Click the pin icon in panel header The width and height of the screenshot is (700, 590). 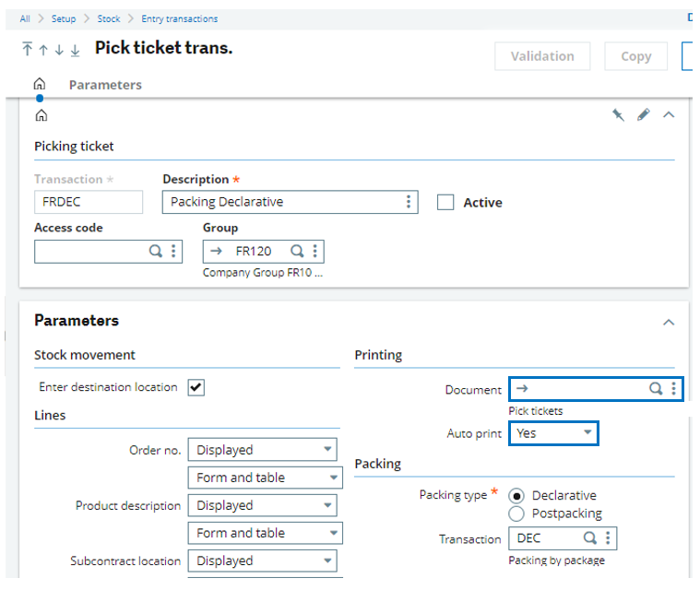(619, 115)
